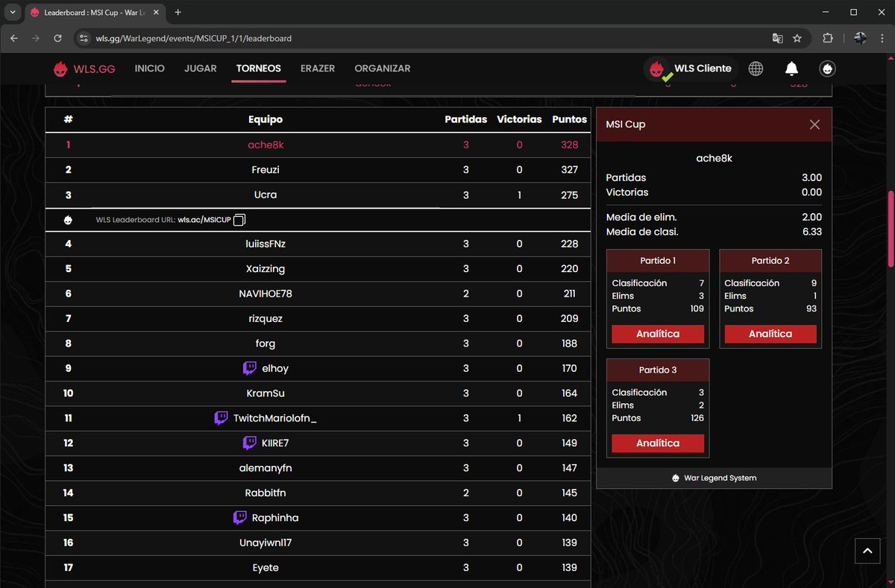Open Analítica for Partido 2
Screen dimensions: 895x588
pyautogui.click(x=770, y=334)
